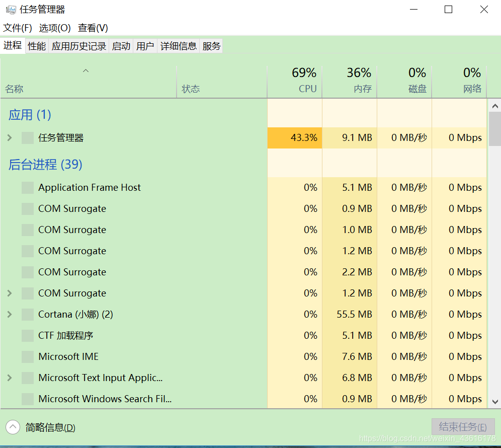Click the scrollbar up arrow
Image resolution: width=501 pixels, height=448 pixels.
pos(495,106)
